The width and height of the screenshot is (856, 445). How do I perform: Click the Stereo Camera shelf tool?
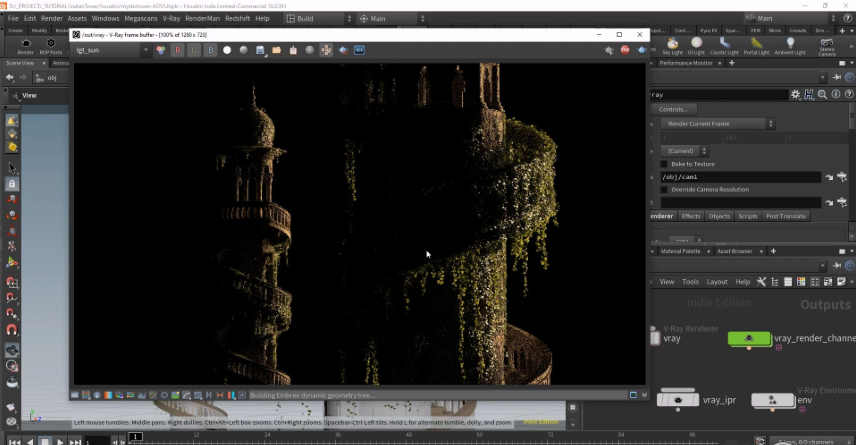827,46
